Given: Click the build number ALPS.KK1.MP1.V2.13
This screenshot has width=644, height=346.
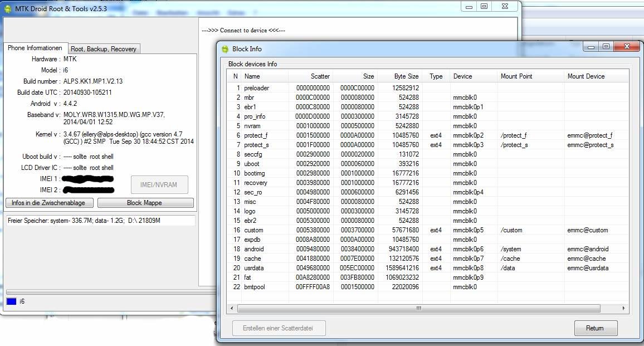Looking at the screenshot, I should [x=93, y=81].
